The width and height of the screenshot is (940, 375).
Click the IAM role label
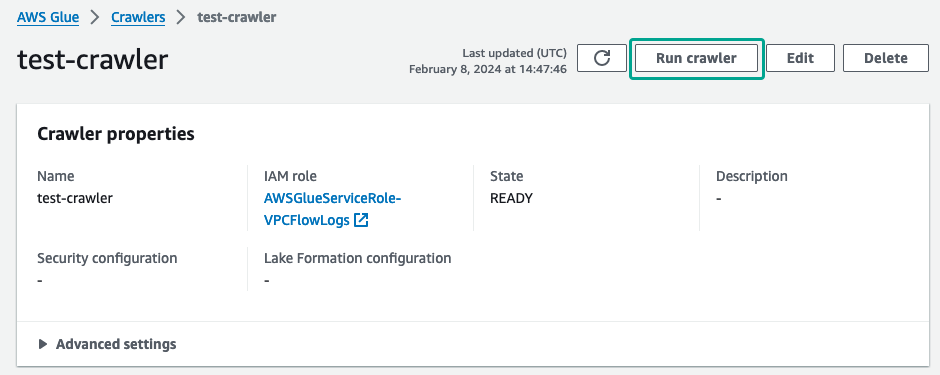290,176
